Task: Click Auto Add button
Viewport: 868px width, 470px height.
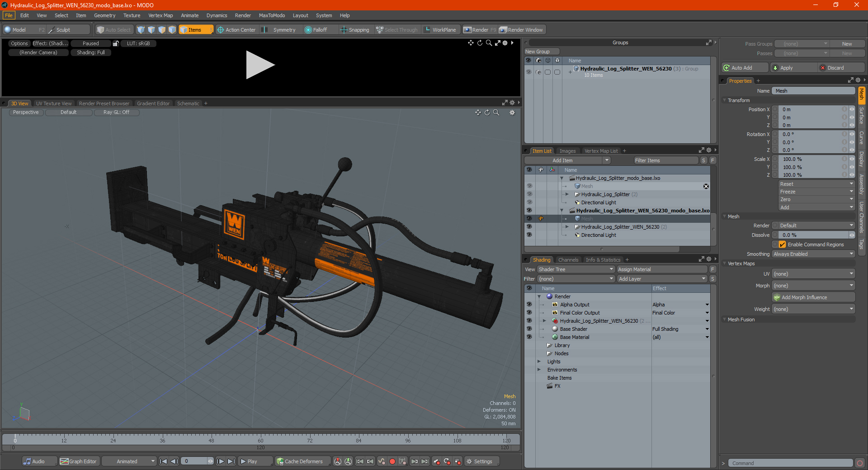Action: pos(745,68)
